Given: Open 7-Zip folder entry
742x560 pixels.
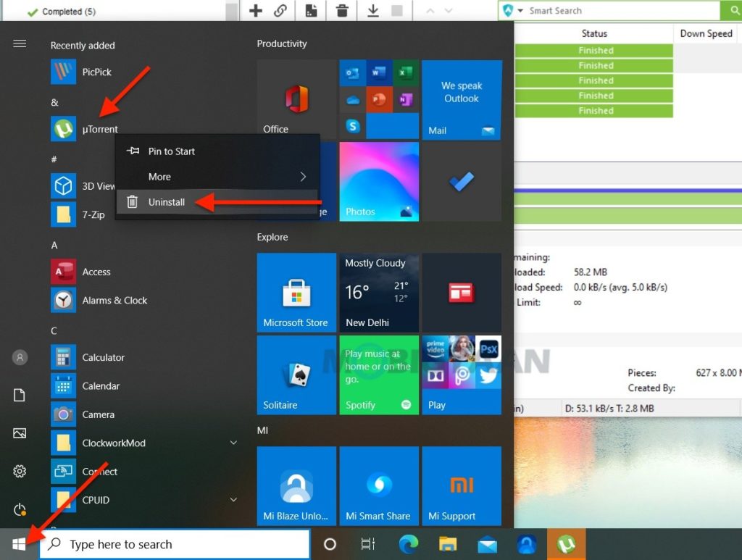Looking at the screenshot, I should tap(78, 214).
